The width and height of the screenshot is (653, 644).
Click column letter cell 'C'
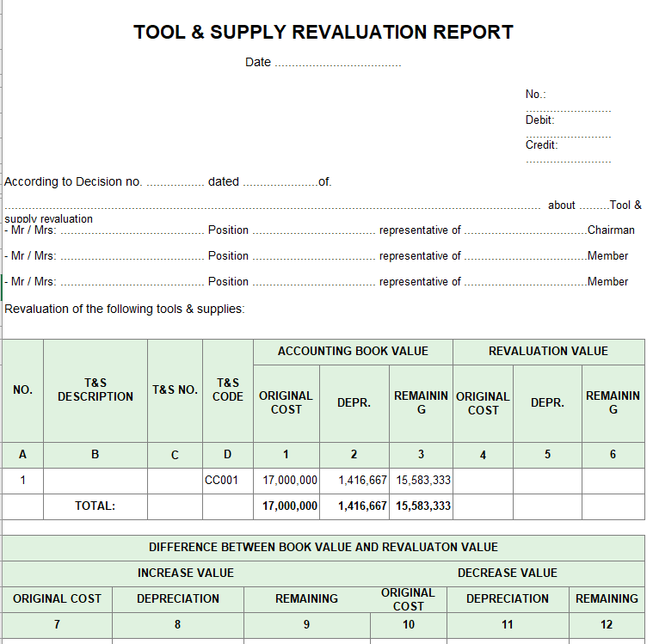click(x=175, y=455)
